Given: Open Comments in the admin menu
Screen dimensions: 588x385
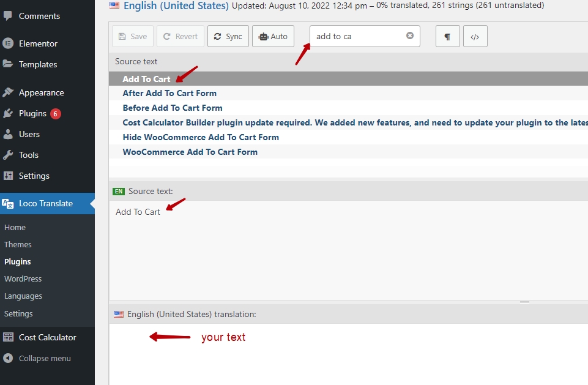Looking at the screenshot, I should (x=39, y=16).
